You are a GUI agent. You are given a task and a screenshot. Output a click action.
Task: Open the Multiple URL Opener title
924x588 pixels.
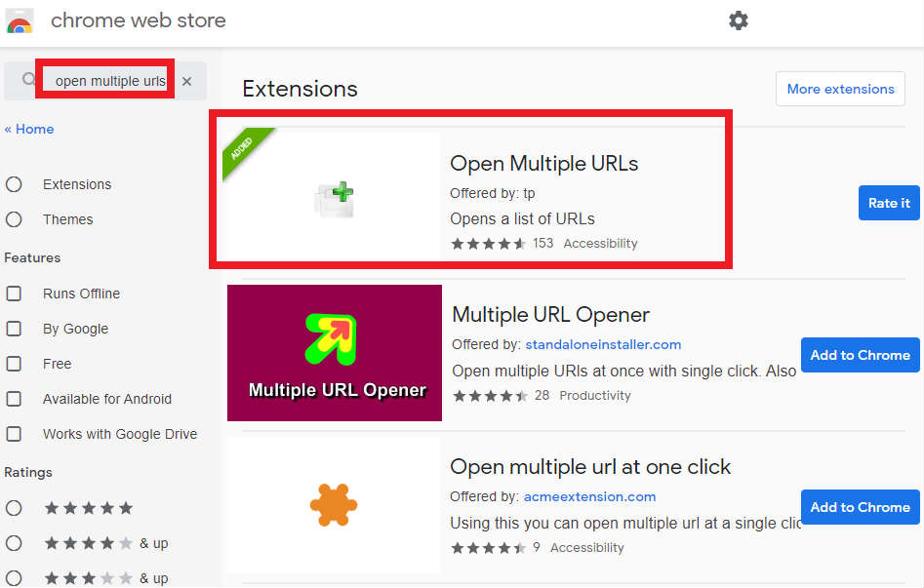(550, 315)
